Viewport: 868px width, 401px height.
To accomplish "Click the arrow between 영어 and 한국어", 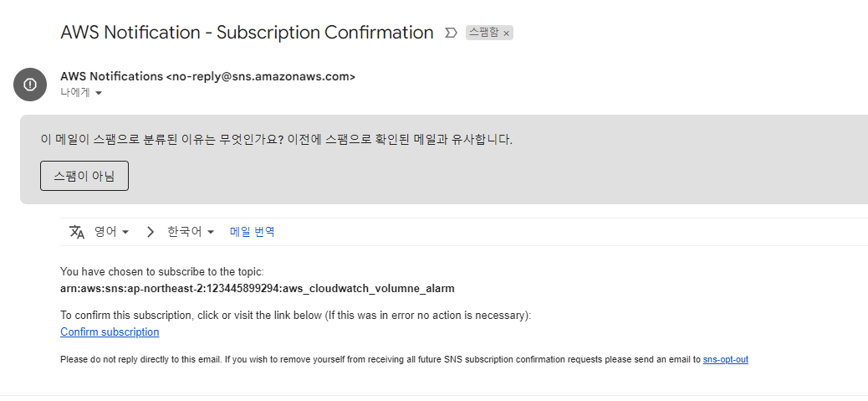I will (x=151, y=232).
